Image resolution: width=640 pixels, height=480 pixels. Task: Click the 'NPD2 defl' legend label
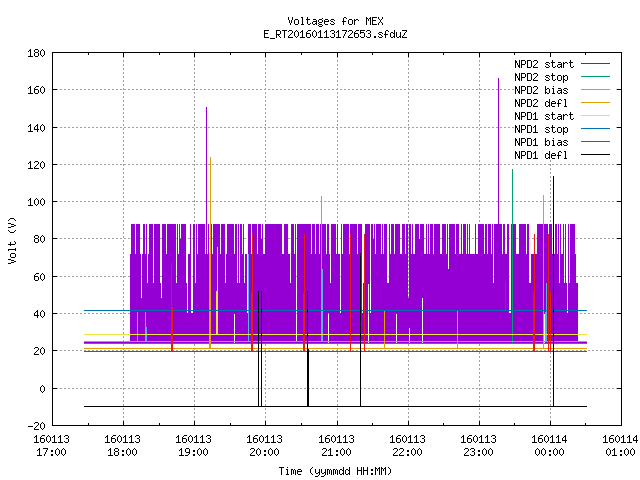(x=541, y=103)
